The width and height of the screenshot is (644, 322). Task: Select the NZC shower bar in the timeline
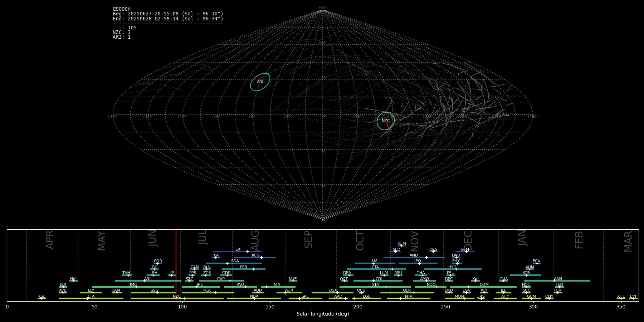point(177,298)
